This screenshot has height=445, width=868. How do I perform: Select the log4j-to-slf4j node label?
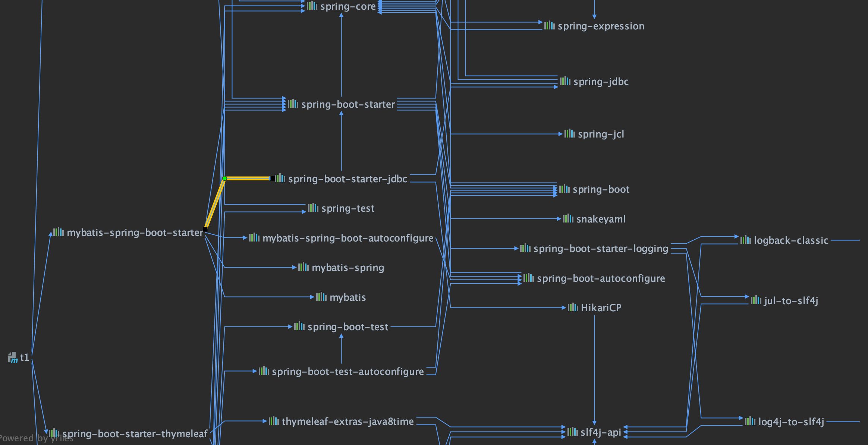coord(791,422)
